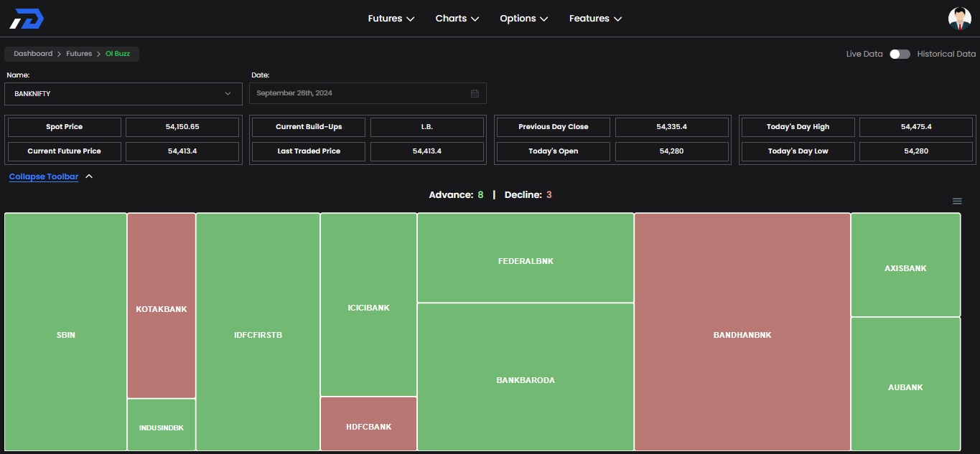Click the caret beside Collapse Toolbar
980x454 pixels.
click(89, 176)
